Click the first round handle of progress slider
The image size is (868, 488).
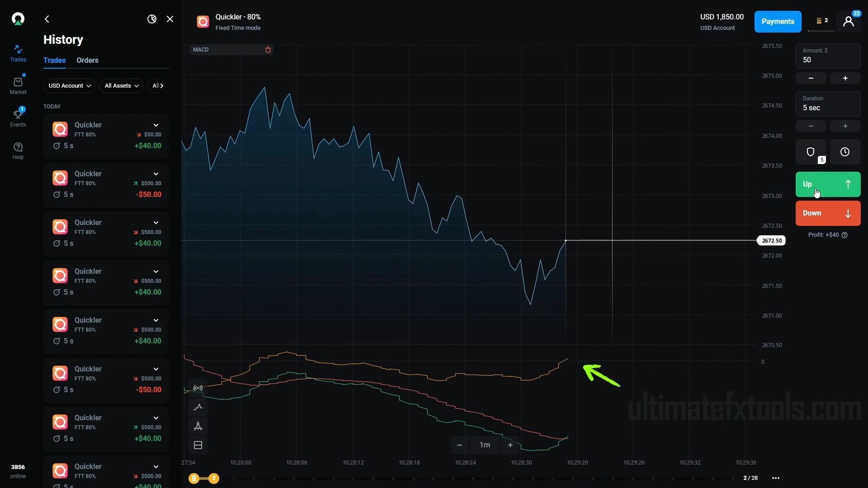point(194,478)
